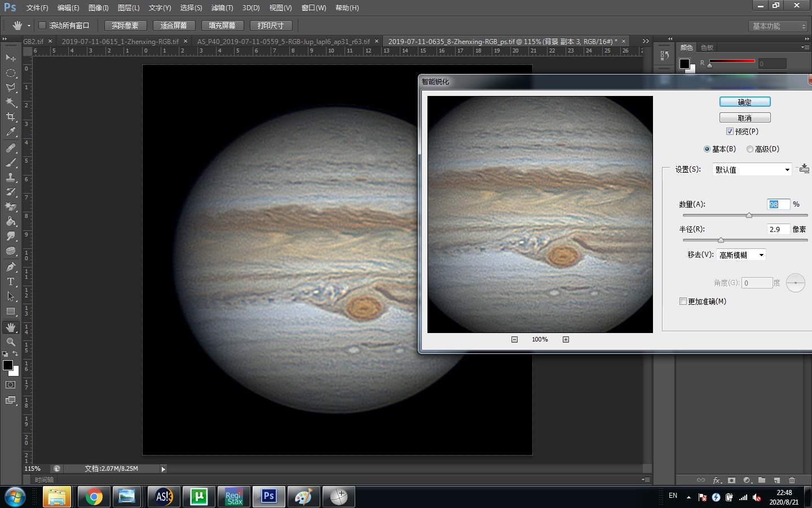This screenshot has width=812, height=508.
Task: Open the 视图(V) menu
Action: click(280, 8)
